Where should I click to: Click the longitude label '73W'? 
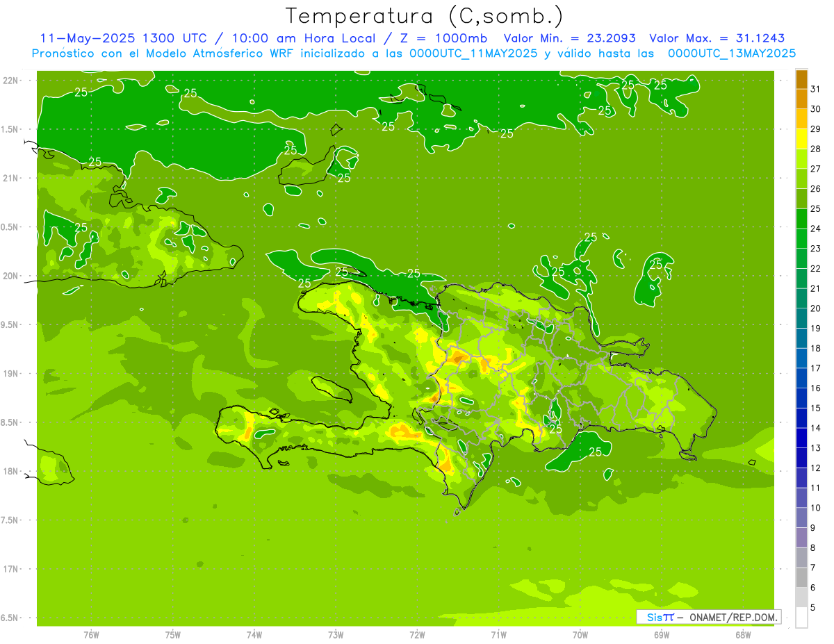pos(336,634)
